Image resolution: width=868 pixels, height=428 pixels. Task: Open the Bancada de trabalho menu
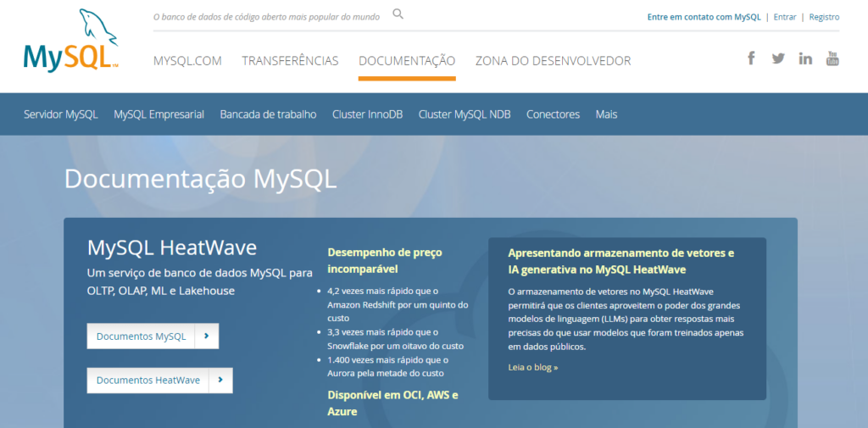click(268, 114)
